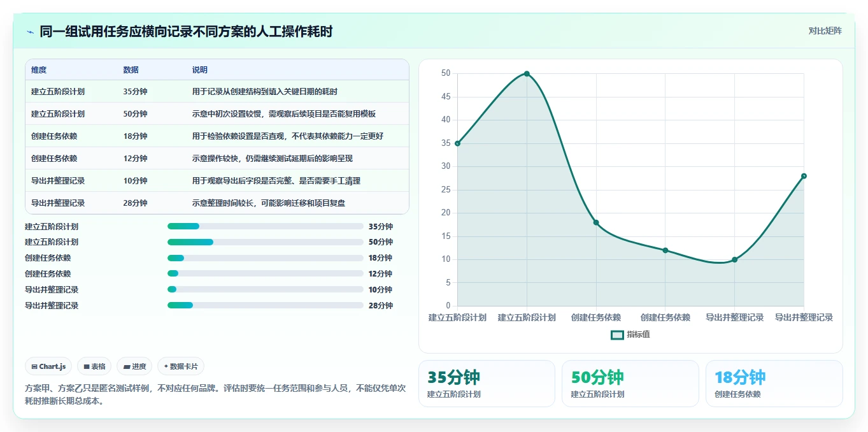Click the progress bar showing 28分钟

point(265,305)
